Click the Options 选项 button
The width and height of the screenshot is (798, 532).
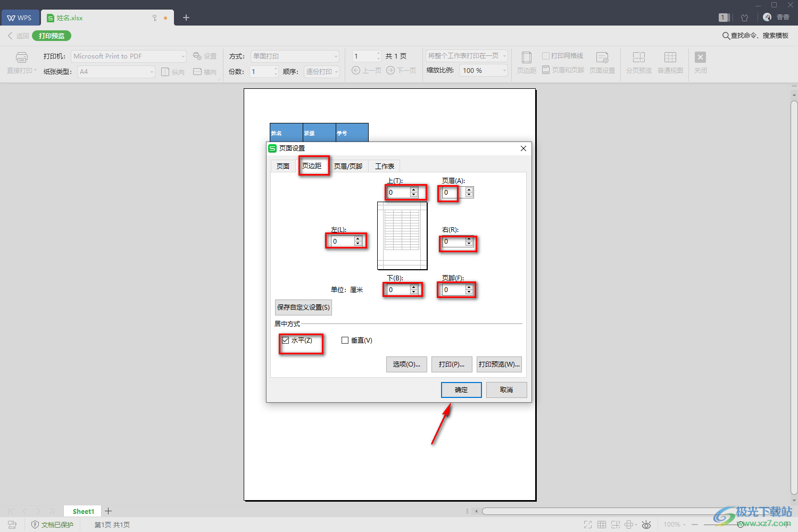(x=406, y=364)
